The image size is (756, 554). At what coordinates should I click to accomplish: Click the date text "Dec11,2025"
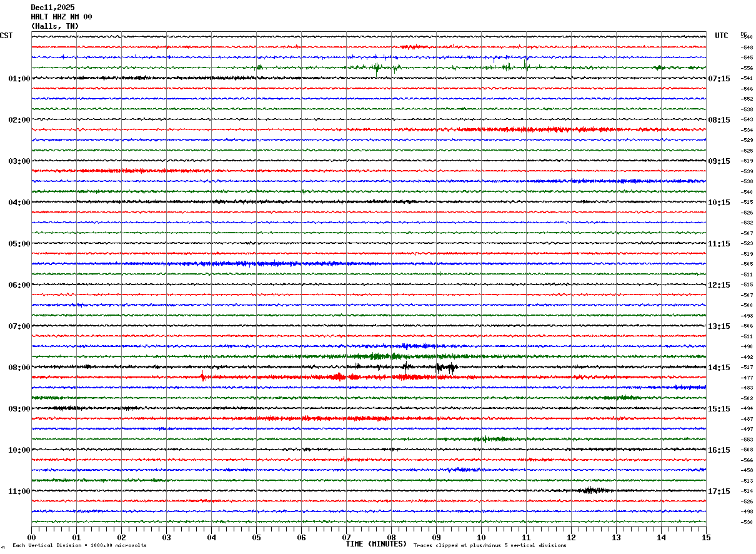52,8
